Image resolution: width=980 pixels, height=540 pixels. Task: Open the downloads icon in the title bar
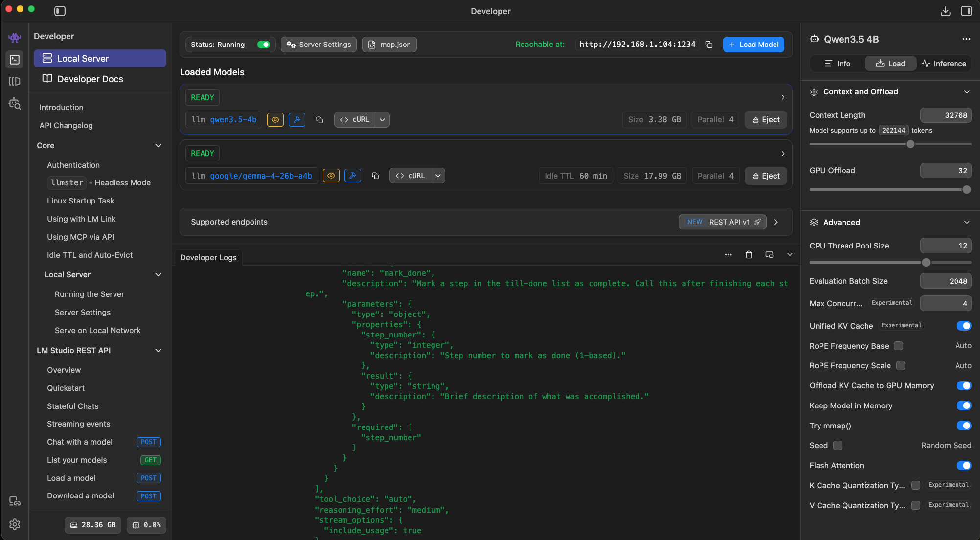tap(945, 11)
